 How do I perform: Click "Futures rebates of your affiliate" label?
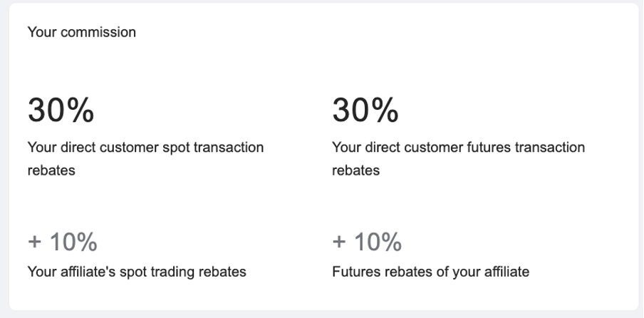point(430,272)
